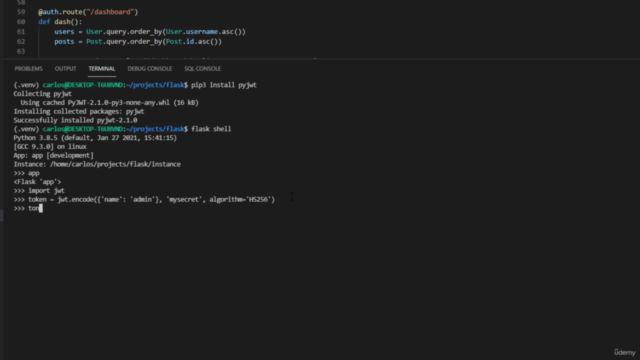Click the "<Flask 'app'>" output line
The image size is (640, 360).
37,182
